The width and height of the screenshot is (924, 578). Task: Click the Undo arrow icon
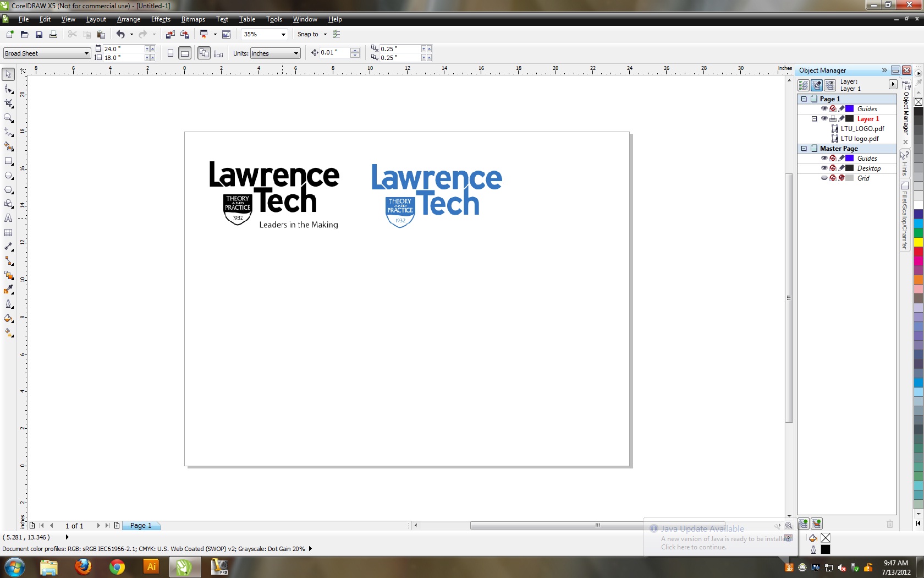pyautogui.click(x=120, y=34)
